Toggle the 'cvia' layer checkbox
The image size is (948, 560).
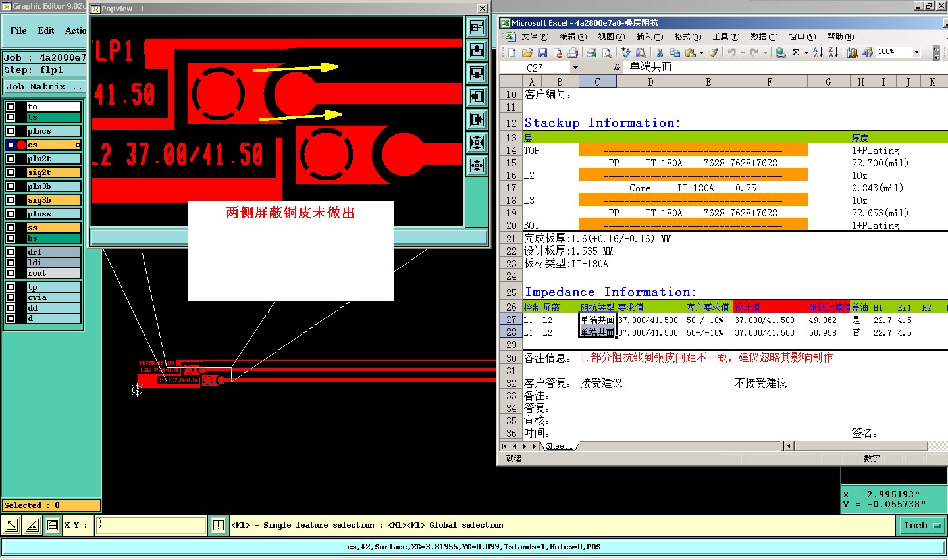click(x=11, y=297)
